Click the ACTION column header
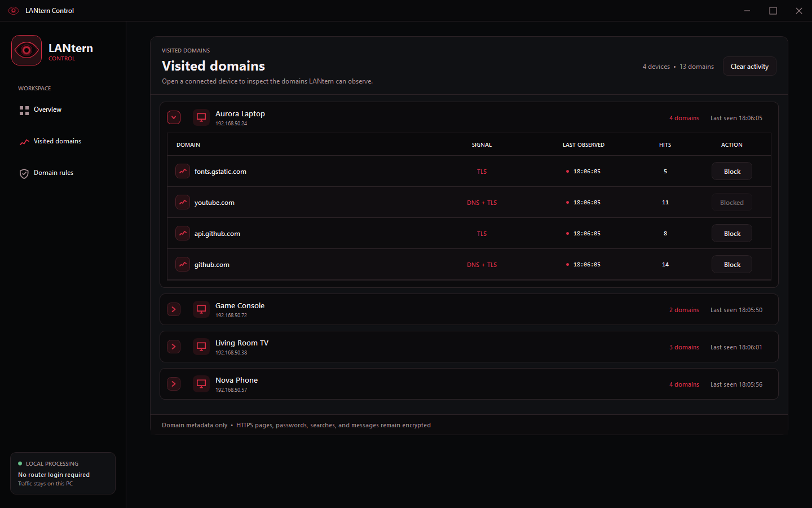 732,145
